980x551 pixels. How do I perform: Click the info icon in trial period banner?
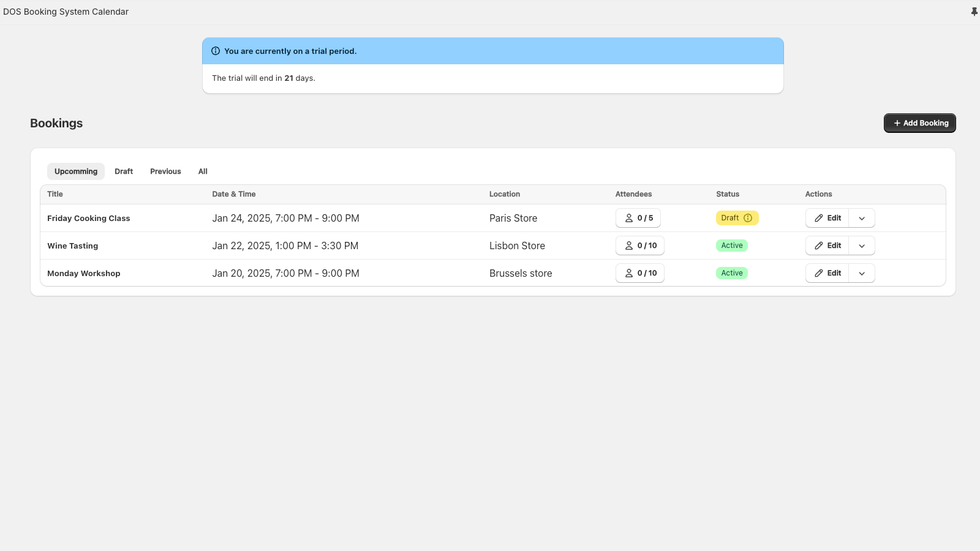pos(216,51)
